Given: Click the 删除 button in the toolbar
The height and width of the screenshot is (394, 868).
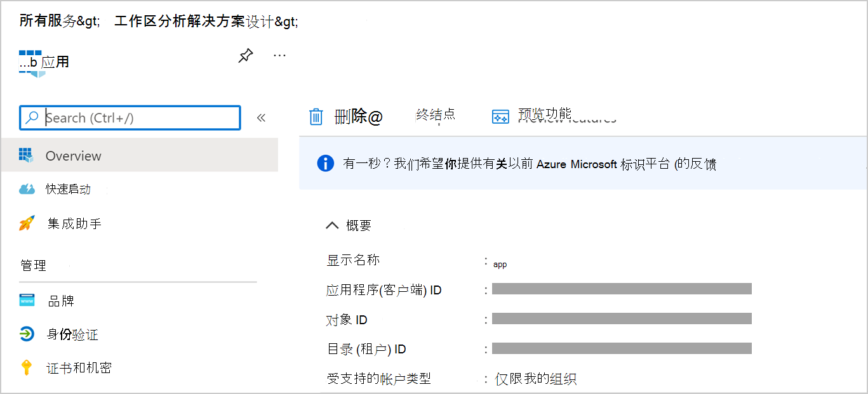Looking at the screenshot, I should click(x=358, y=117).
